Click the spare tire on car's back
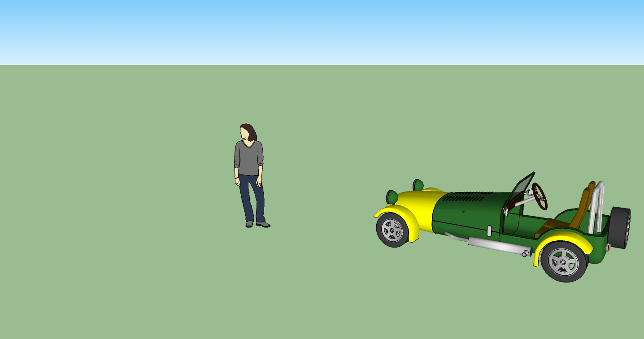 click(620, 228)
